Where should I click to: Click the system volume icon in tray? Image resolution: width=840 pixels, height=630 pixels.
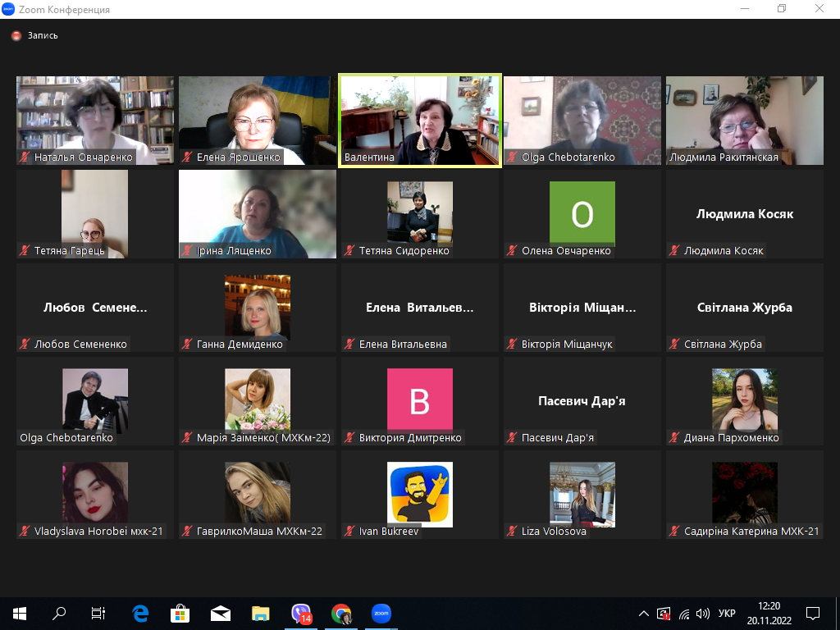click(702, 614)
